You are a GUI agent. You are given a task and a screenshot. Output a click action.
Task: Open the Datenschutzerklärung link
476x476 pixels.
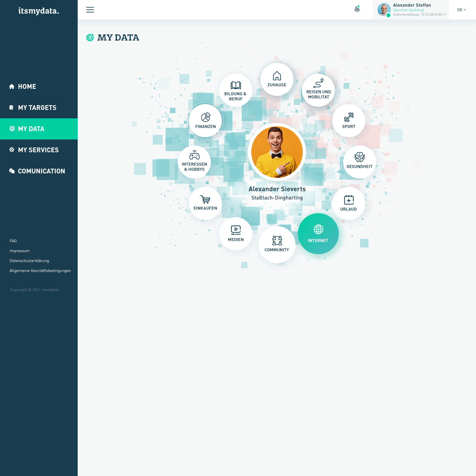click(29, 261)
